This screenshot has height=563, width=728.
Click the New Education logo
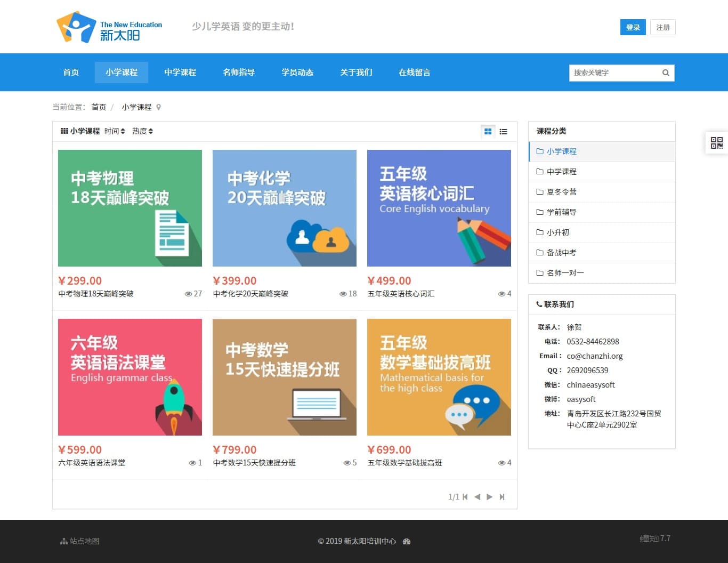tap(109, 27)
